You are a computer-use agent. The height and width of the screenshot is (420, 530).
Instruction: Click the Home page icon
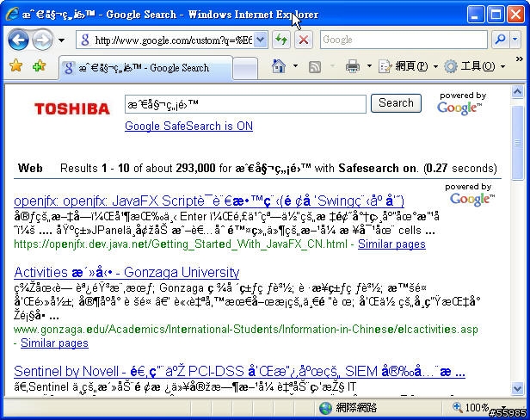(x=279, y=66)
